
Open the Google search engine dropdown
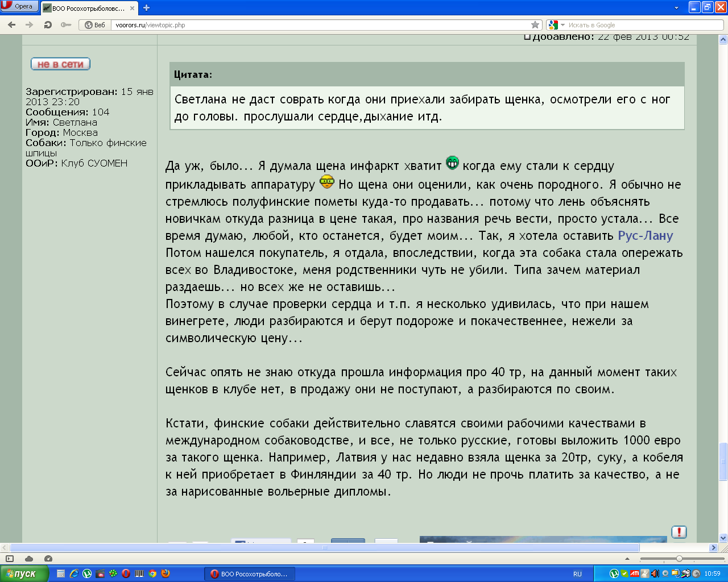[556, 25]
